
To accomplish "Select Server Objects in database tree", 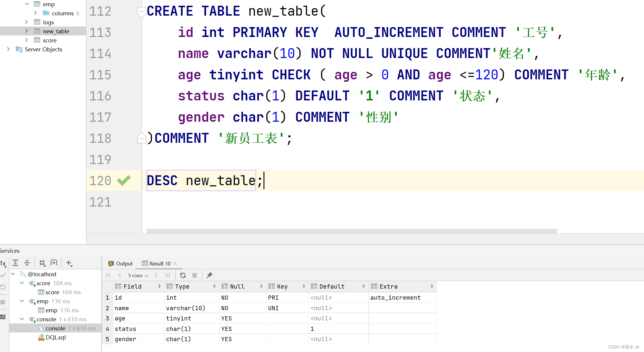I will (x=43, y=49).
